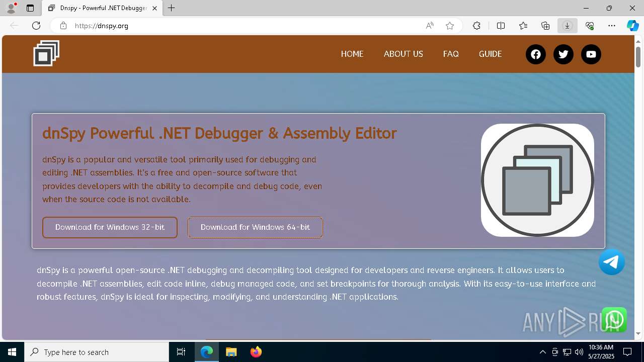The width and height of the screenshot is (644, 362).
Task: Open the Favorites list icon
Action: [x=523, y=26]
